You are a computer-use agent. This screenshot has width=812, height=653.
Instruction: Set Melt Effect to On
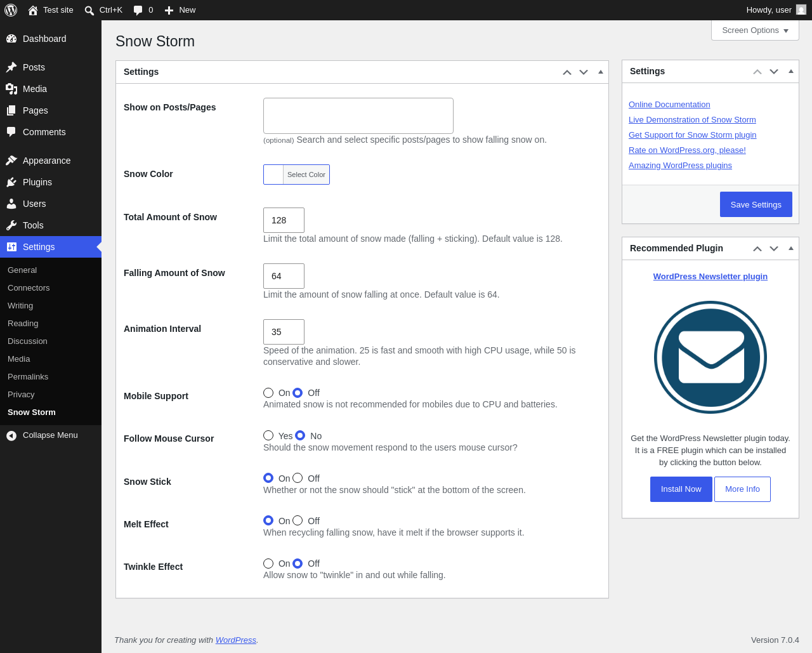pos(268,520)
